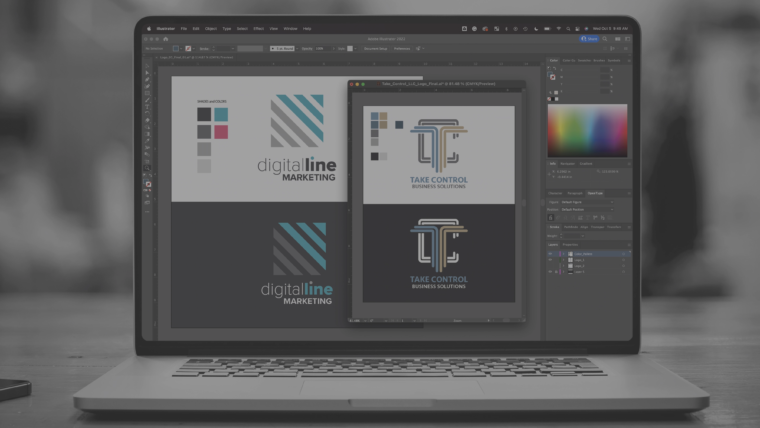The height and width of the screenshot is (428, 760).
Task: Toggle visibility of the Logo_3 layer
Action: (x=550, y=260)
